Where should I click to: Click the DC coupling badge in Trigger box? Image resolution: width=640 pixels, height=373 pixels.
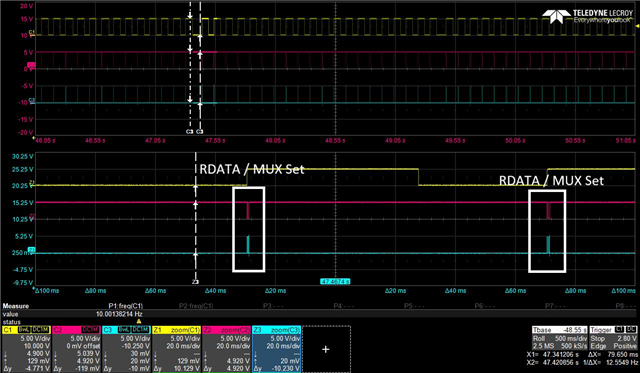631,330
